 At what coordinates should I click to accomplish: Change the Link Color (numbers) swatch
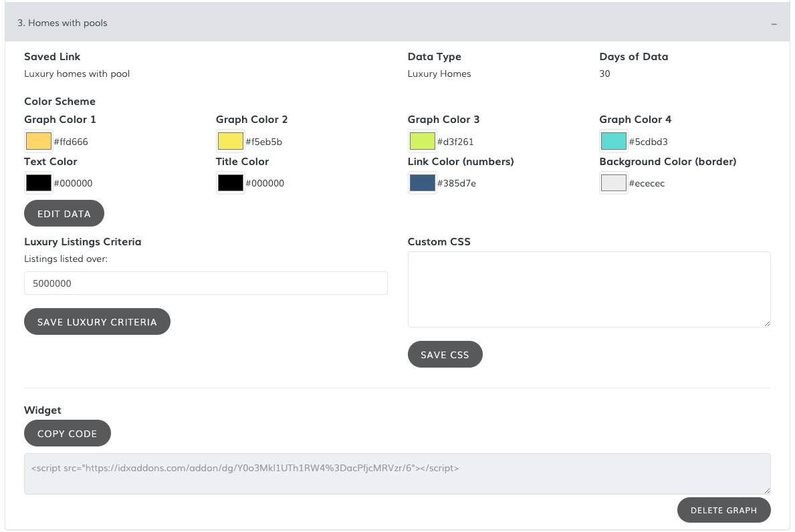(422, 182)
